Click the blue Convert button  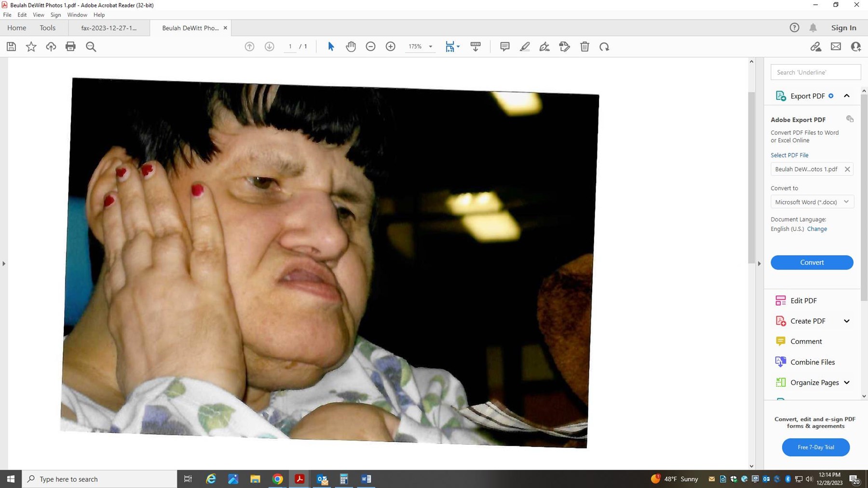click(x=812, y=262)
